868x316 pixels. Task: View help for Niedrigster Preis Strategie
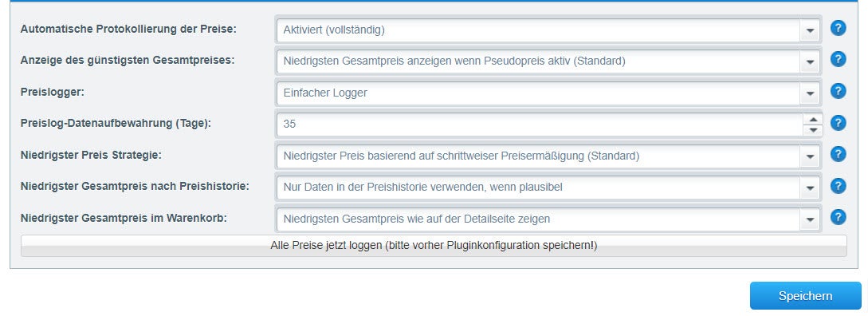pos(838,154)
